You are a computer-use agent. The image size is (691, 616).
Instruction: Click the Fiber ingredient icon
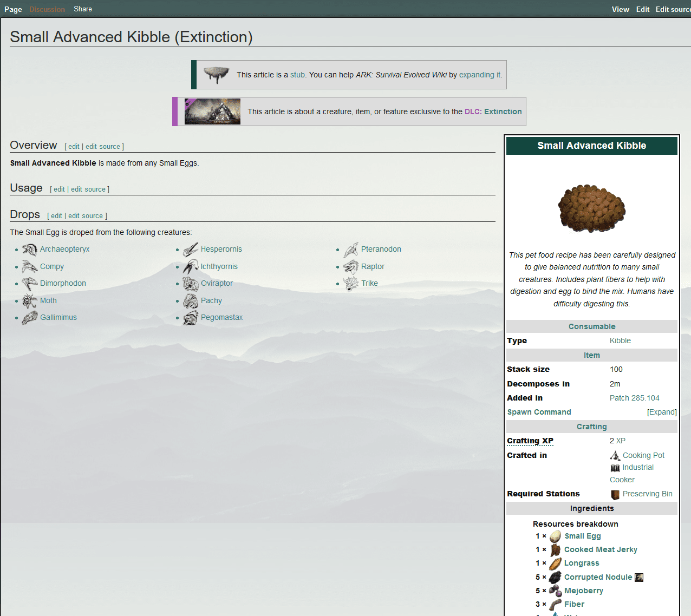[555, 605]
